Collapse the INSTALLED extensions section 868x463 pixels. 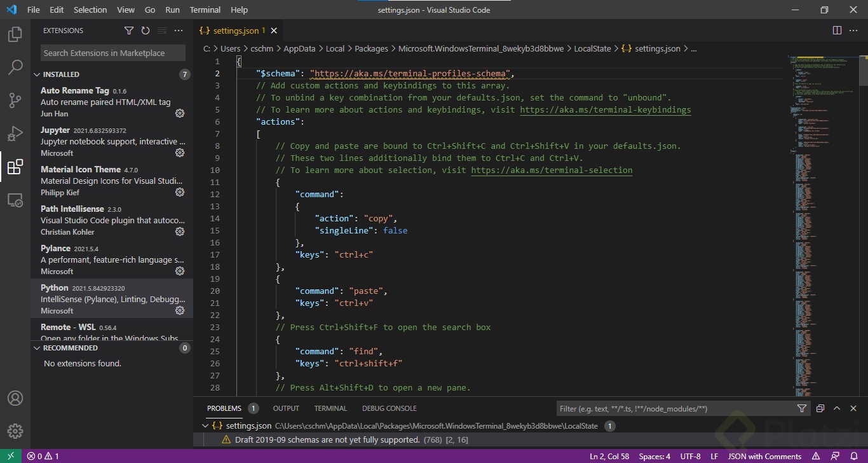(37, 74)
